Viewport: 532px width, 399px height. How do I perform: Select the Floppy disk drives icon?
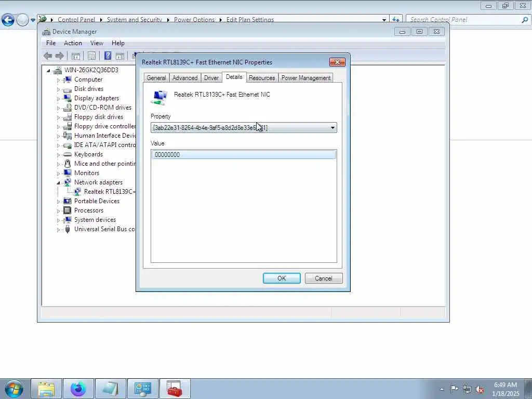click(68, 117)
